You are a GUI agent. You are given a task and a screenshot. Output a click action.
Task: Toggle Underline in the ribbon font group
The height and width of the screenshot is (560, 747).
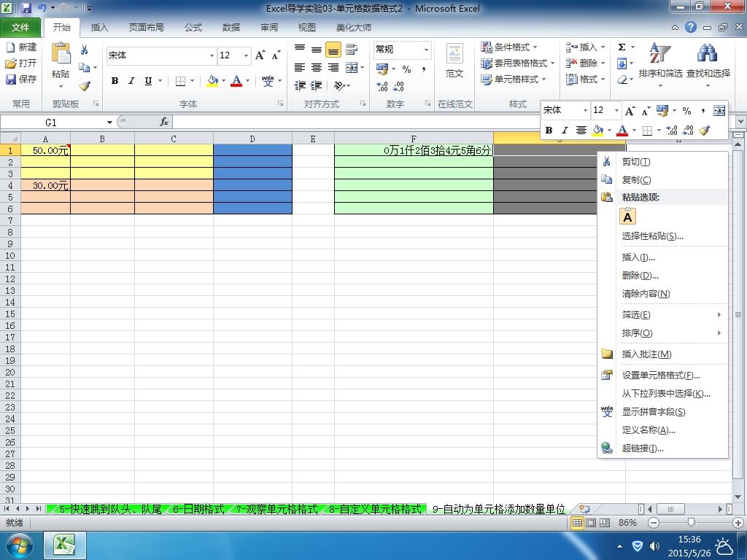(x=148, y=80)
